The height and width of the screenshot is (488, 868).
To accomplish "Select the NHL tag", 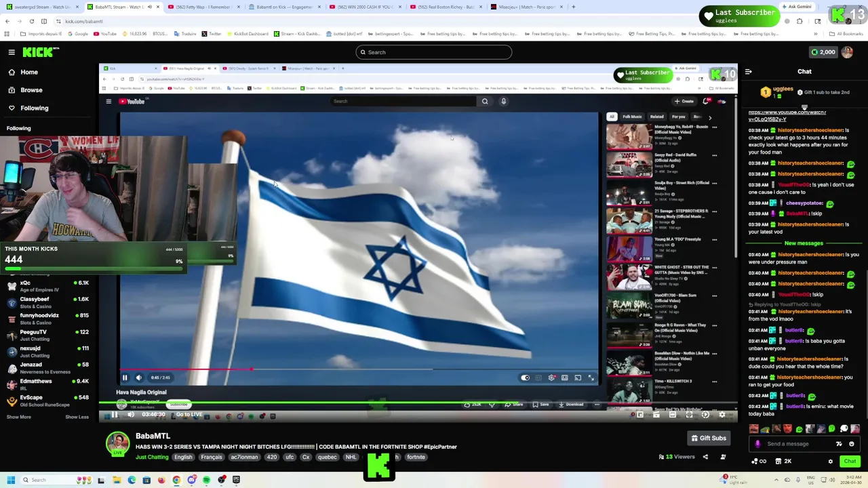I will pyautogui.click(x=351, y=457).
